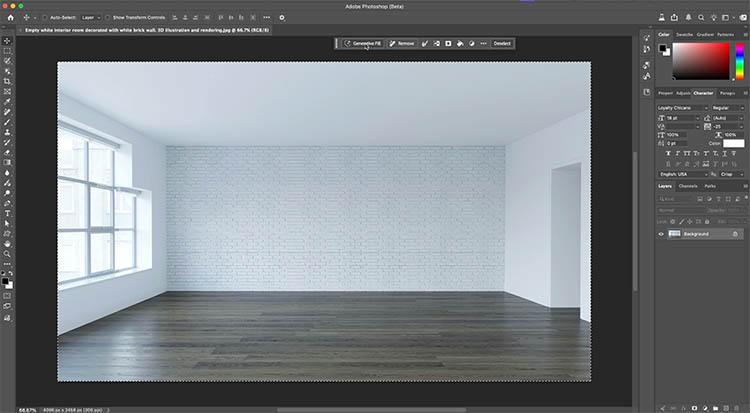This screenshot has height=413, width=750.
Task: Enable Show Transform Controls checkbox
Action: pos(107,18)
